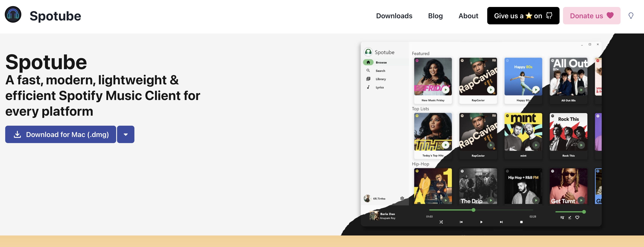Skip to previous track

click(x=461, y=222)
